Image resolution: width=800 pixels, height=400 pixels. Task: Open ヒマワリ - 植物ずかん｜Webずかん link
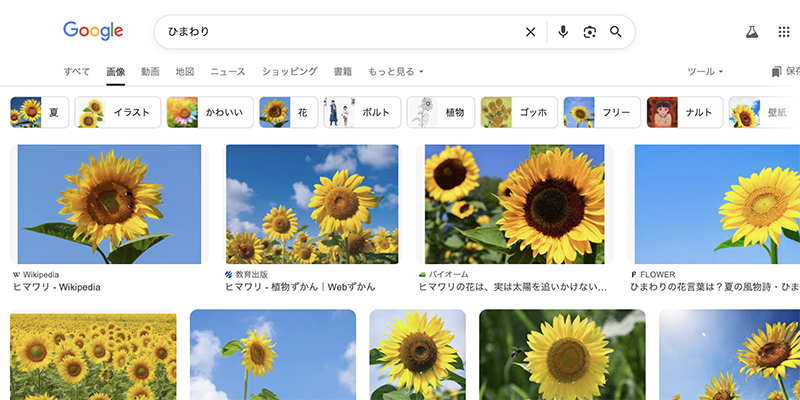pos(300,287)
